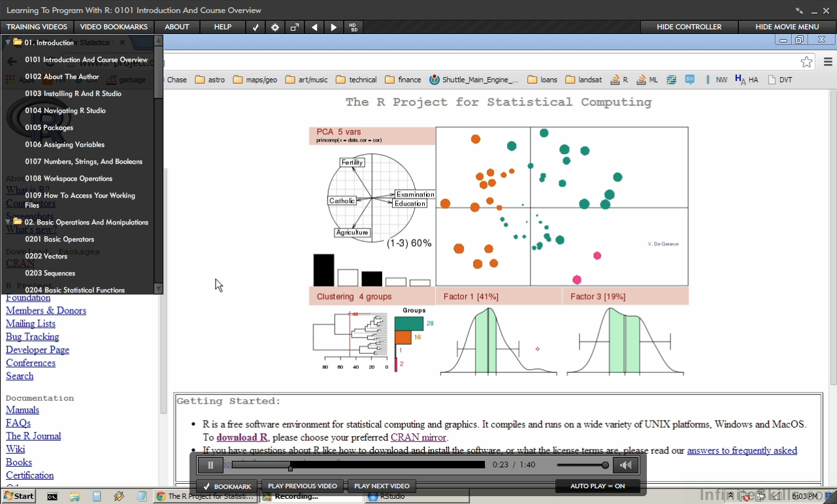The image size is (837, 504).
Task: Go to previous video with left triangle icon
Action: pos(314,27)
